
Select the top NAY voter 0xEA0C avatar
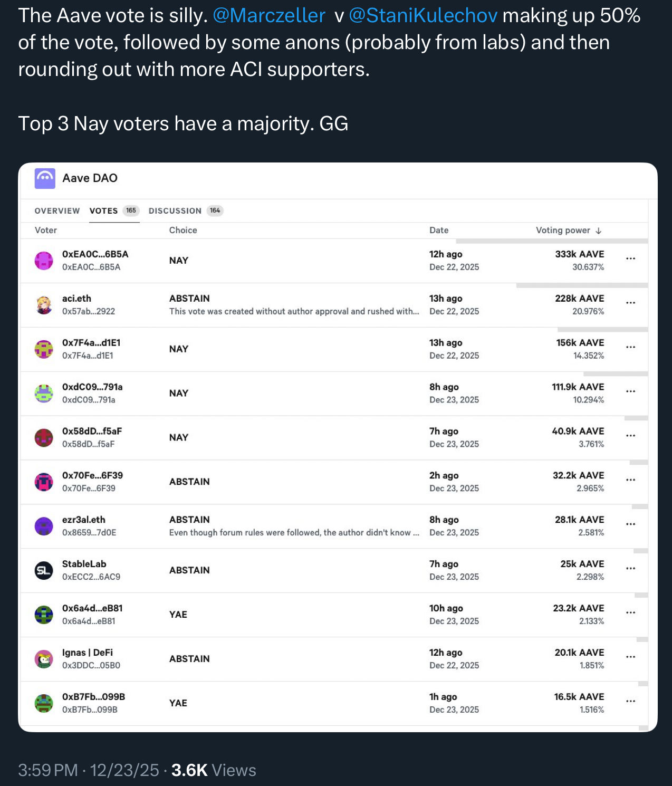(45, 260)
